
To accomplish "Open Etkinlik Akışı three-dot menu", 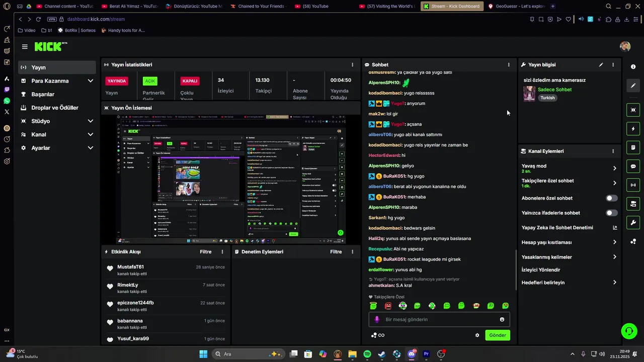I will pyautogui.click(x=222, y=252).
